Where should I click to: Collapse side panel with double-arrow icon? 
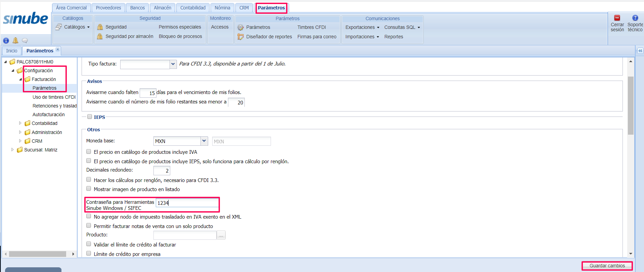[640, 51]
